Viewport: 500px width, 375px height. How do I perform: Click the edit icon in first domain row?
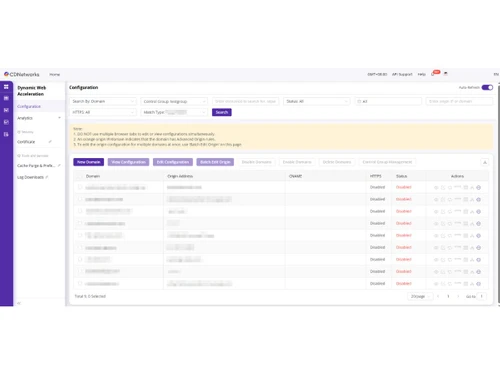point(443,188)
